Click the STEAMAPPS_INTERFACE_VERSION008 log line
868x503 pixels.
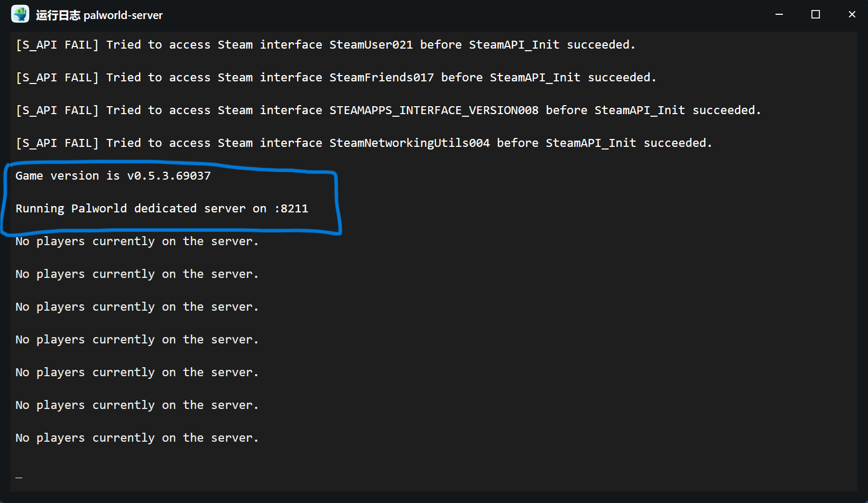click(x=389, y=110)
